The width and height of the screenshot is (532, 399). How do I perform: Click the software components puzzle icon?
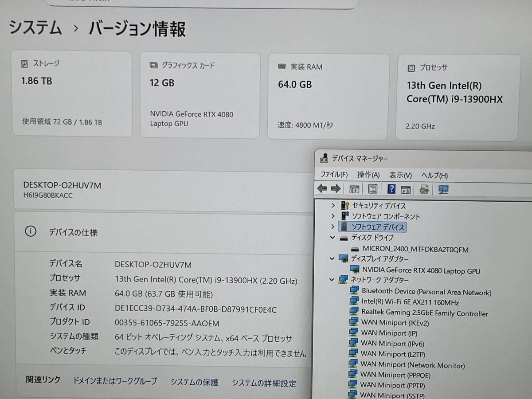344,216
